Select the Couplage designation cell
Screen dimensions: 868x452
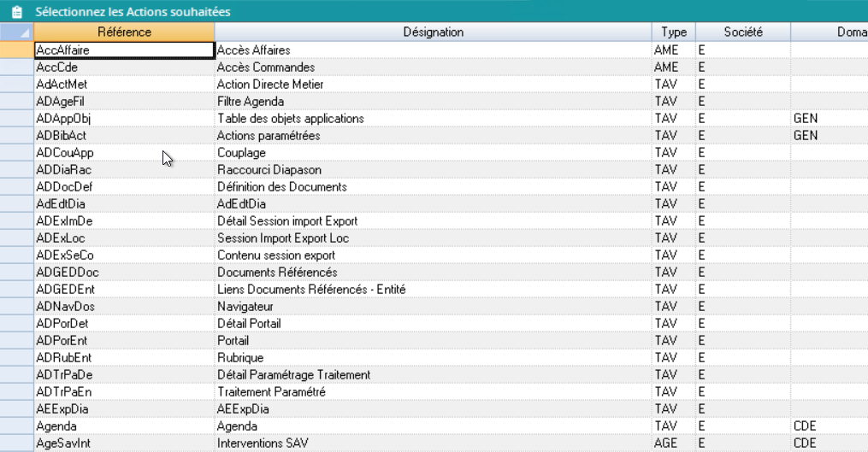433,153
